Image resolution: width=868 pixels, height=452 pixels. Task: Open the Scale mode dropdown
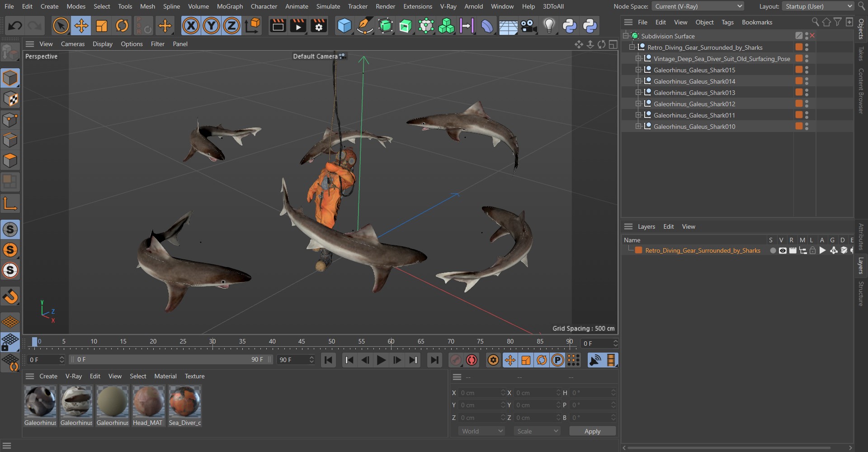(x=537, y=431)
